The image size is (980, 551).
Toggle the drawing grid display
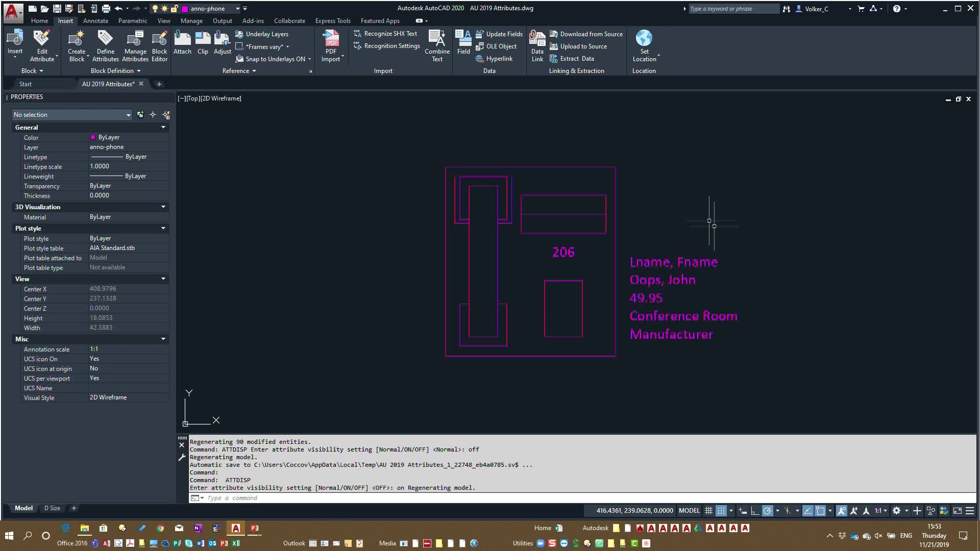pos(708,511)
